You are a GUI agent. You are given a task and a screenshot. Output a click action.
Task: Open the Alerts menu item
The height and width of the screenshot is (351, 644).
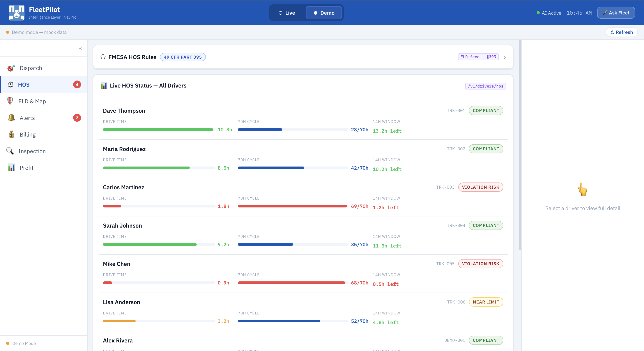pos(27,118)
